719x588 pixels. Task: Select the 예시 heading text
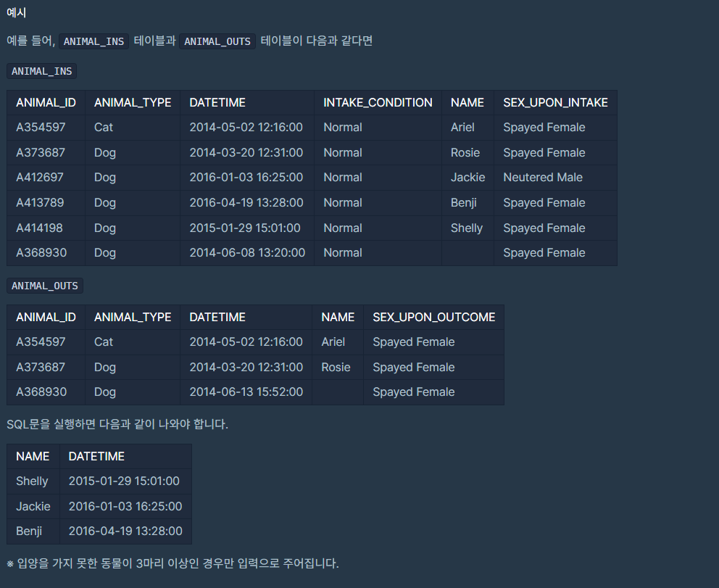17,13
